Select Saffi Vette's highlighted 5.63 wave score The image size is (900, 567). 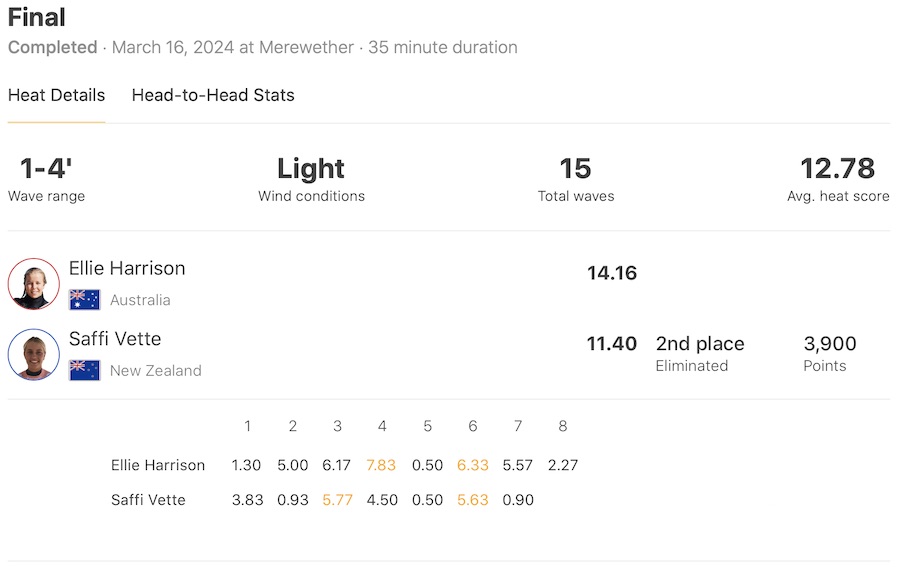click(473, 500)
